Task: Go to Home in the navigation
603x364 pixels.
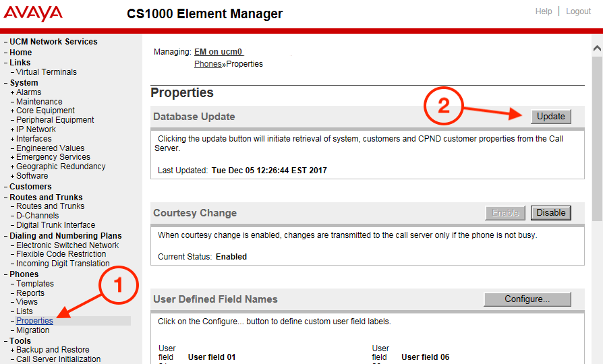Action: (x=21, y=53)
